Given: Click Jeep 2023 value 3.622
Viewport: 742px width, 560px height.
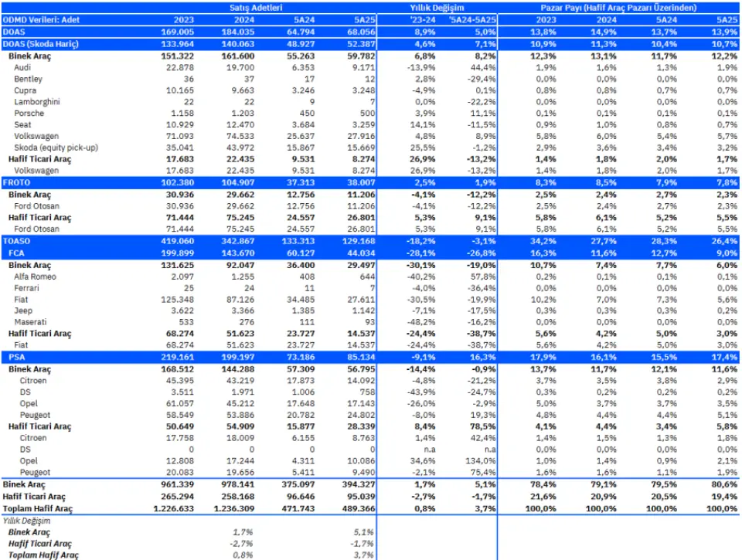Looking at the screenshot, I should [182, 311].
